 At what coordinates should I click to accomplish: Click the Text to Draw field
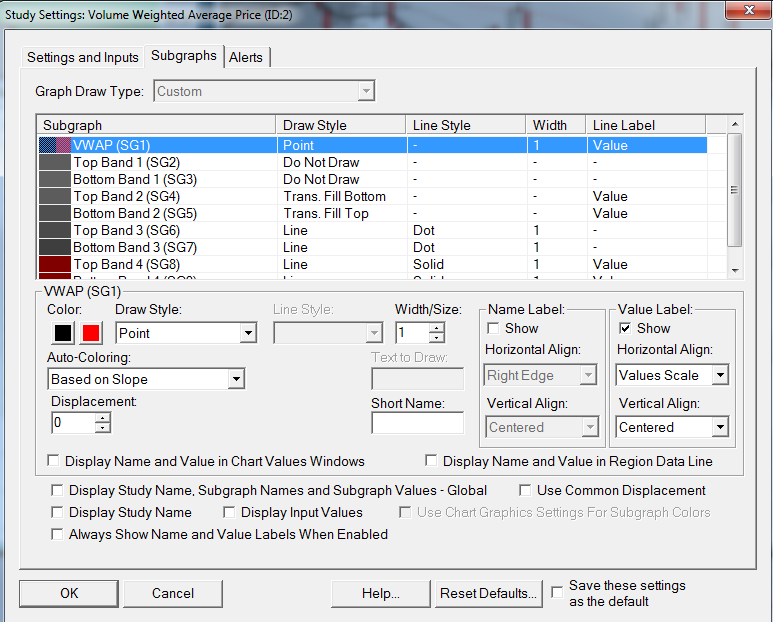pos(418,379)
